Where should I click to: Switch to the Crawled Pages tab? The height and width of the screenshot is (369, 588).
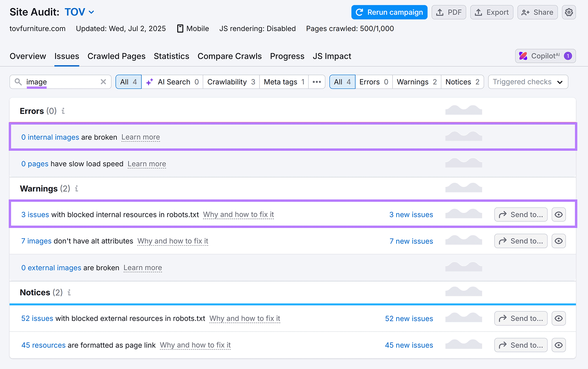116,56
